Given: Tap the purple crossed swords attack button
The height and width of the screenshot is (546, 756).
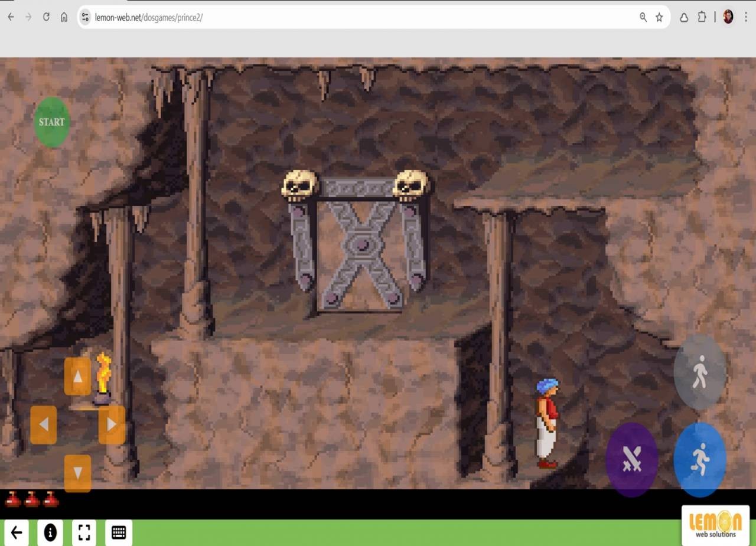Looking at the screenshot, I should (631, 459).
